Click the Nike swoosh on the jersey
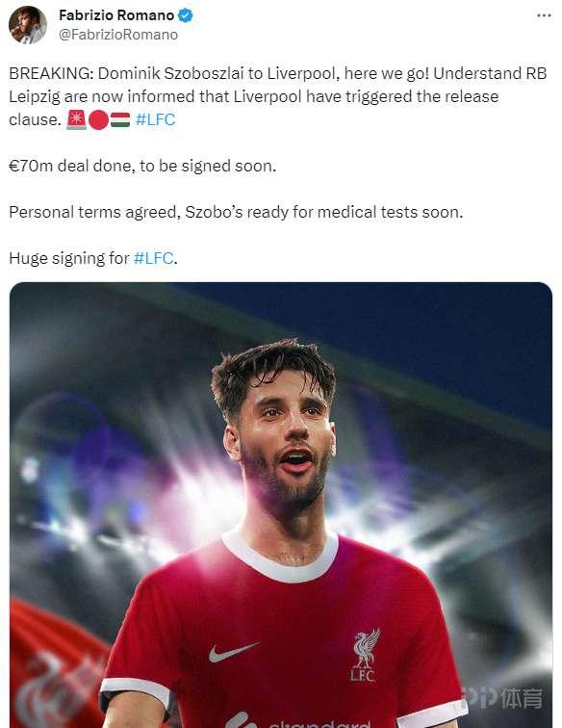Image resolution: width=562 pixels, height=728 pixels. point(233,652)
